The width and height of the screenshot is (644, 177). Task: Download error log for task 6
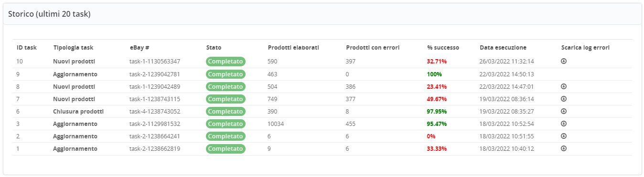564,111
